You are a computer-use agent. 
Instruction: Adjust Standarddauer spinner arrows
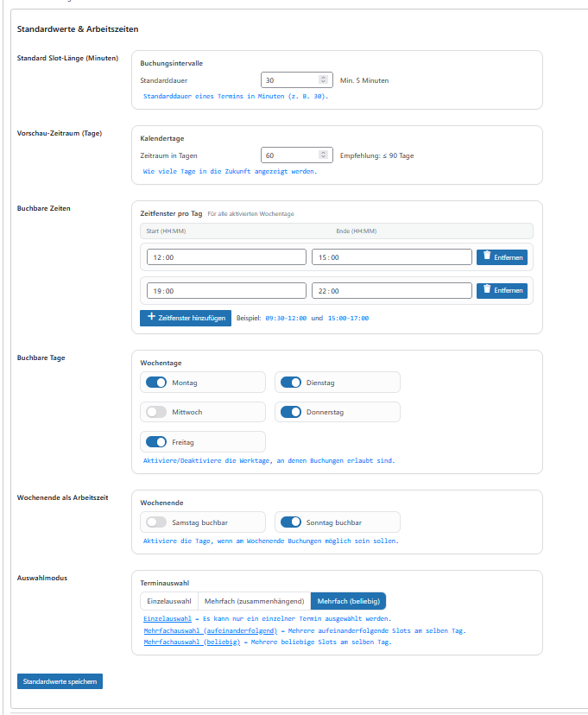coord(324,80)
